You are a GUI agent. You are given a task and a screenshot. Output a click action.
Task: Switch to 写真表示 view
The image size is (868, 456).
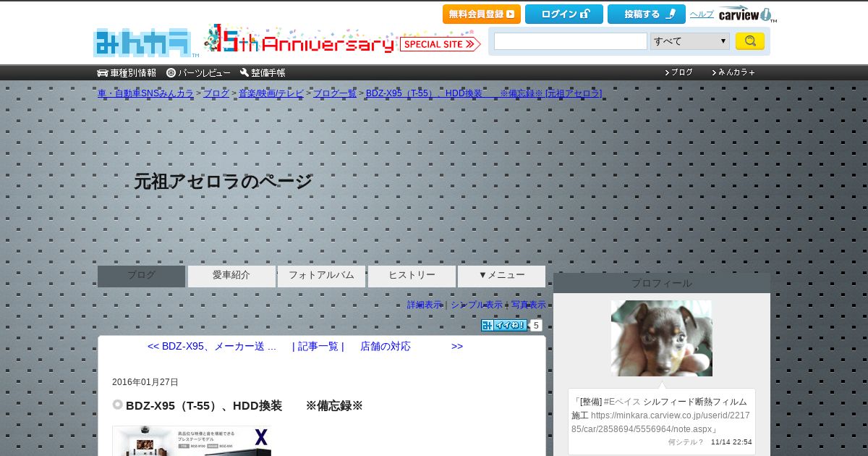pos(529,305)
